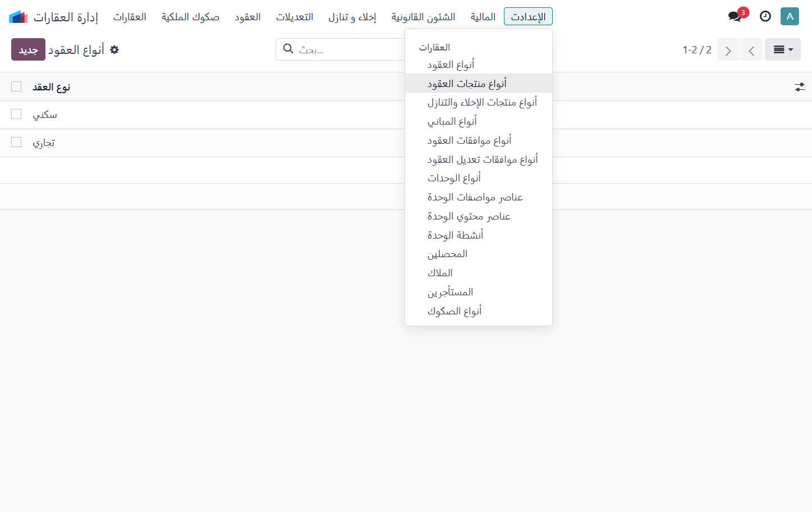Click the pager counter 1-2 / 2
812x512 pixels.
pos(697,50)
